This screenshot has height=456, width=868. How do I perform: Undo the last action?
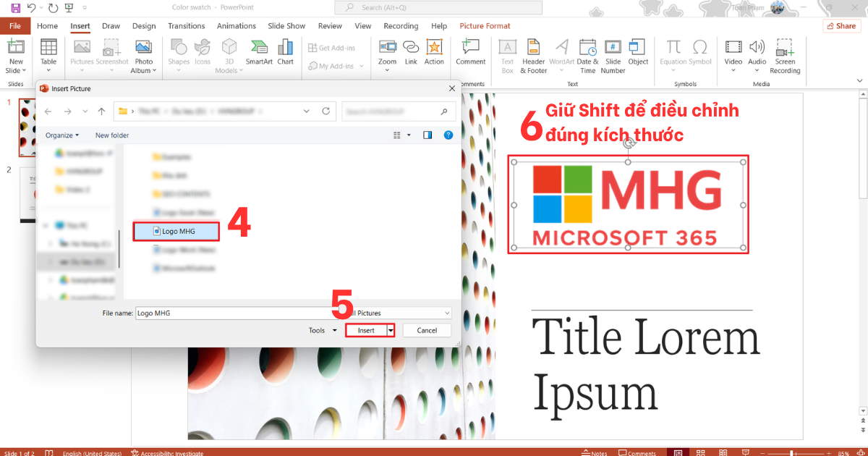pyautogui.click(x=31, y=8)
